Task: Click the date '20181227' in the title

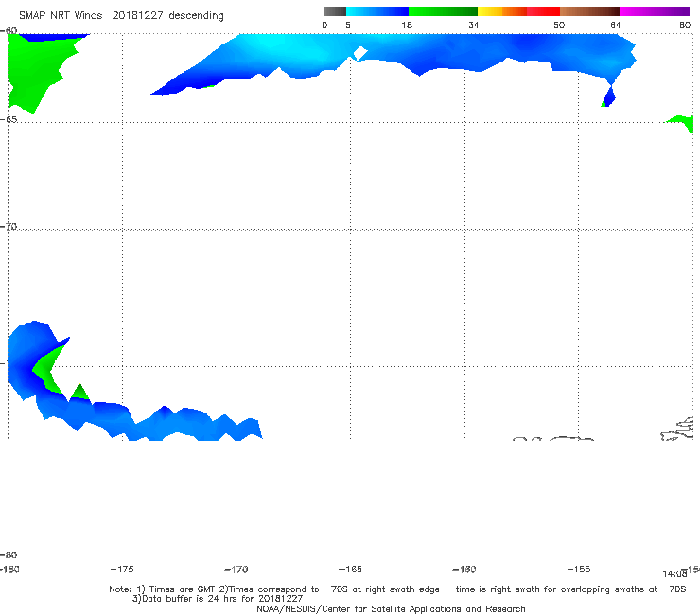Action: pyautogui.click(x=137, y=15)
